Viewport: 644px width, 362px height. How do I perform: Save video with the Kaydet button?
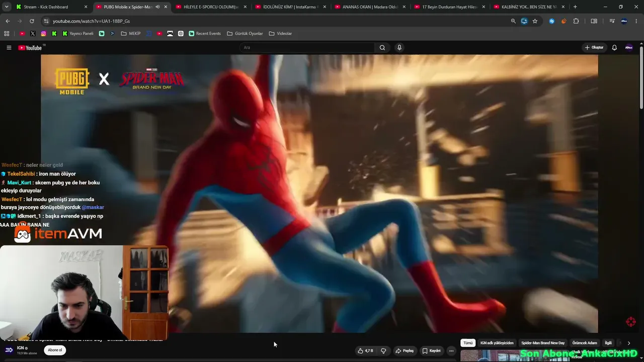pos(431,351)
